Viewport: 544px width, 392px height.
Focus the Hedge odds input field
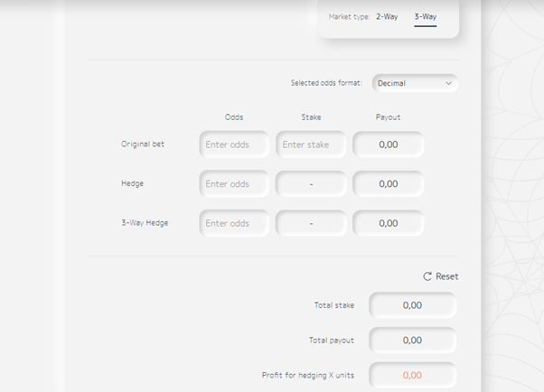click(234, 184)
